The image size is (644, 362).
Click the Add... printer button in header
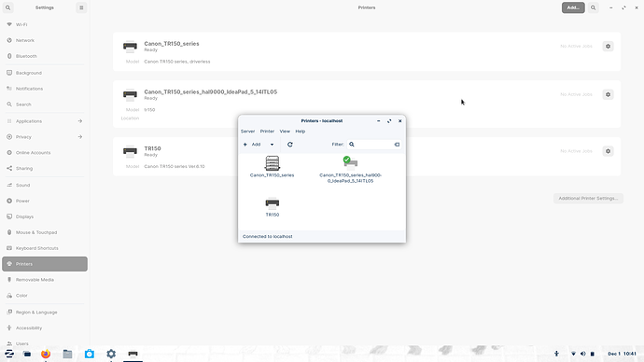573,7
